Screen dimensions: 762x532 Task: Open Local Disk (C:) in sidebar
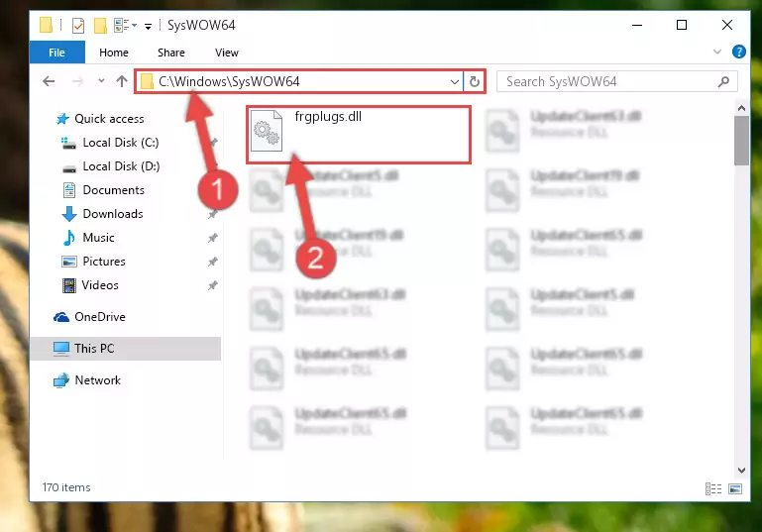point(121,143)
